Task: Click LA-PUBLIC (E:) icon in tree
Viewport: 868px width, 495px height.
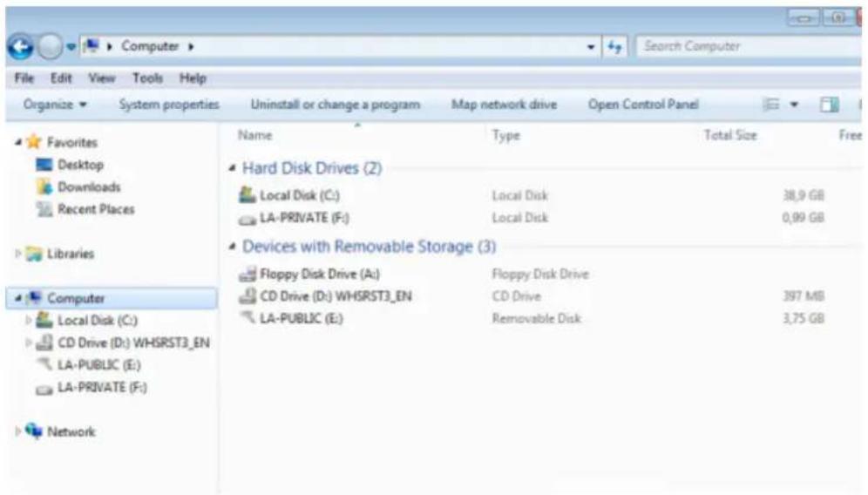Action: pyautogui.click(x=44, y=364)
